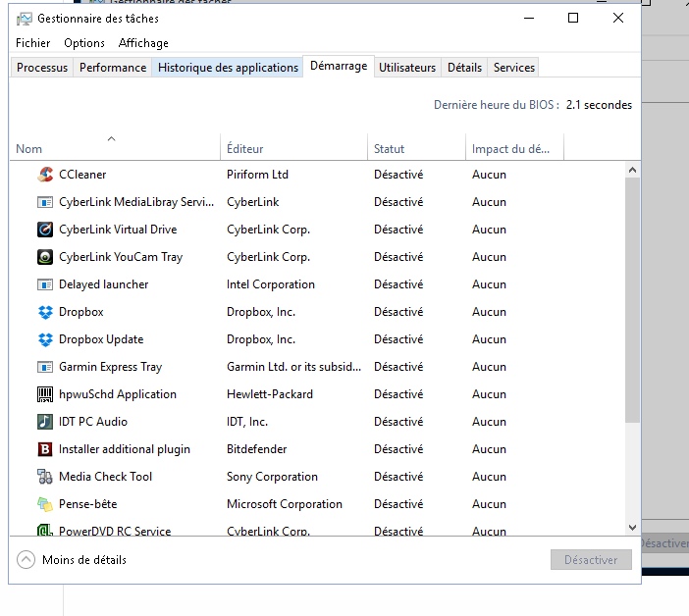689x616 pixels.
Task: Click the CyberLink YouCam Tray icon
Action: coord(45,257)
